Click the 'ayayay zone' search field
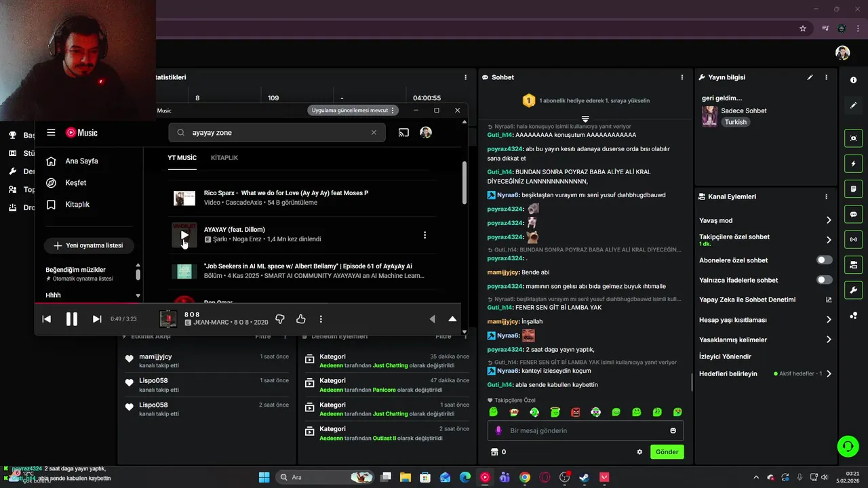868x488 pixels. point(277,133)
